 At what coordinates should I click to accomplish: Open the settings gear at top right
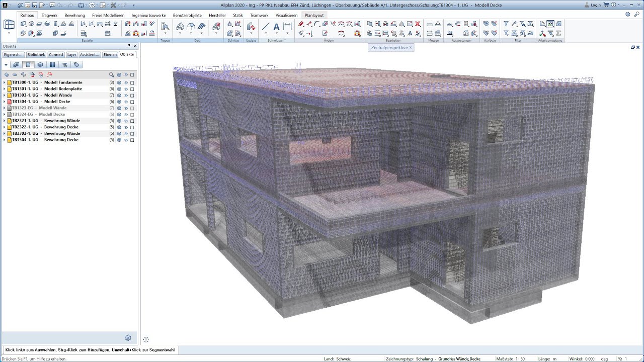pyautogui.click(x=628, y=15)
